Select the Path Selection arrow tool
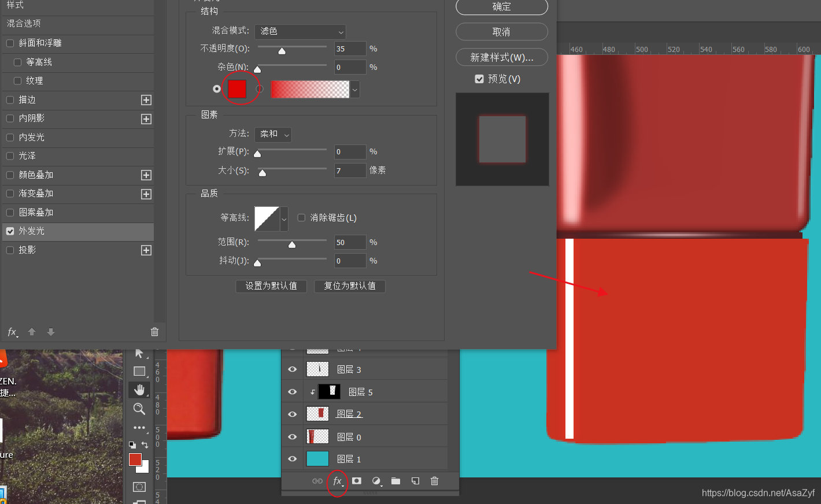 point(139,353)
